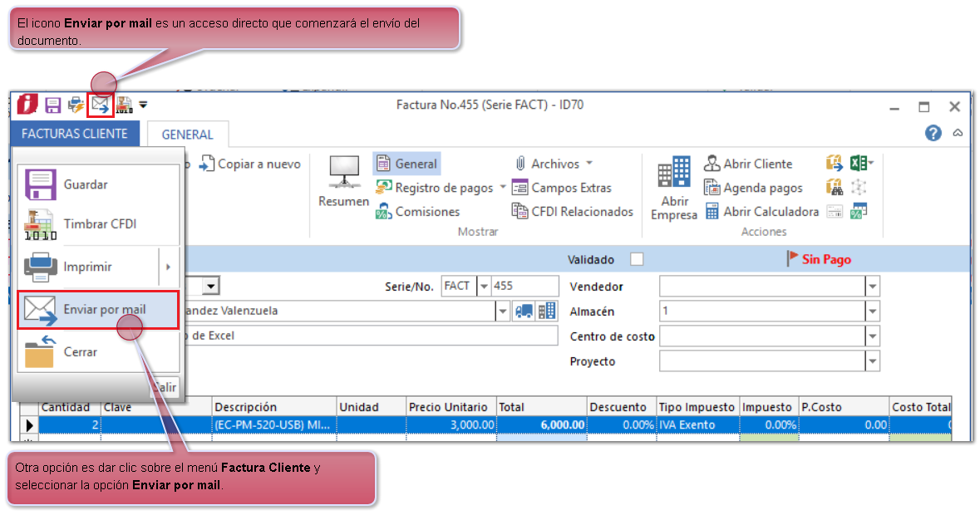Click the IVA Exento cell
Image resolution: width=980 pixels, height=515 pixels.
tap(697, 425)
